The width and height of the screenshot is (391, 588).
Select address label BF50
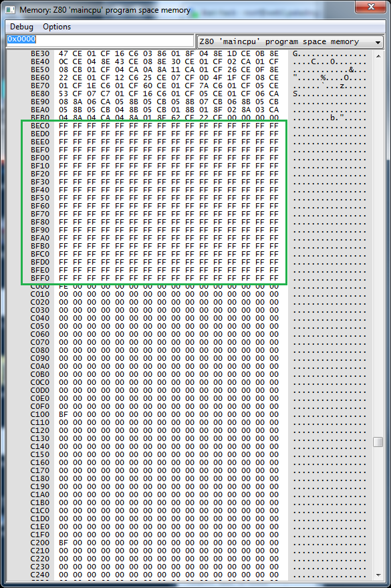coord(40,198)
